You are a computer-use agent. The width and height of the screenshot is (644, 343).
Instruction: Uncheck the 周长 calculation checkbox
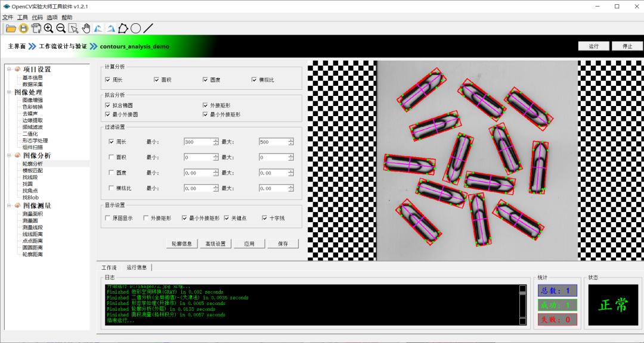107,80
